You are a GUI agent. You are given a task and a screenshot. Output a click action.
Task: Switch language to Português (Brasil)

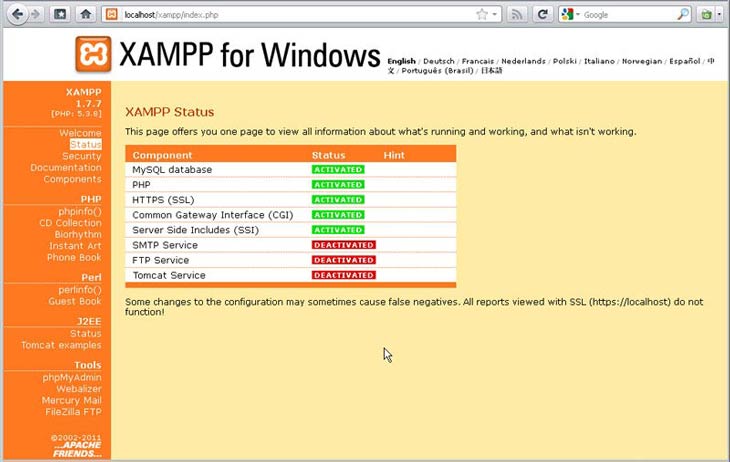[437, 71]
